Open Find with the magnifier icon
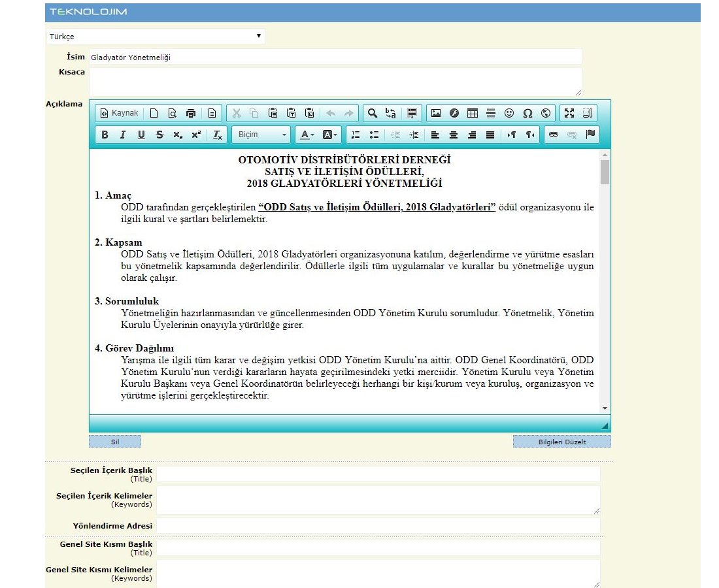The width and height of the screenshot is (719, 588). [373, 113]
